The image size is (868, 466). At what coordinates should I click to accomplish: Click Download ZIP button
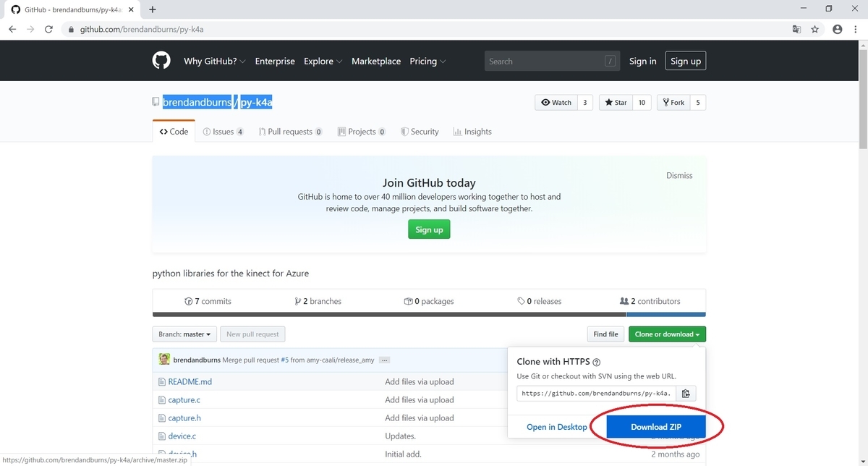coord(657,427)
